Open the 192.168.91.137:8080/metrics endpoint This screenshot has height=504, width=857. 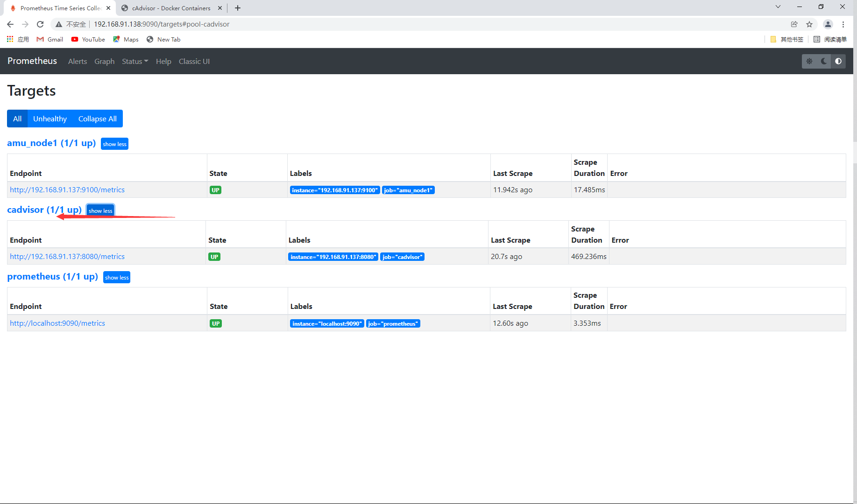(67, 256)
